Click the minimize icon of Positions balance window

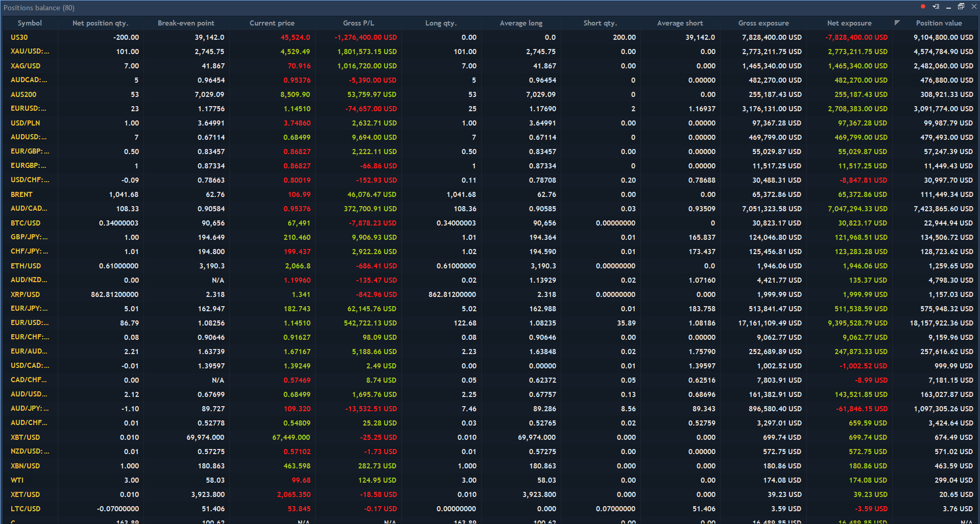[x=948, y=6]
